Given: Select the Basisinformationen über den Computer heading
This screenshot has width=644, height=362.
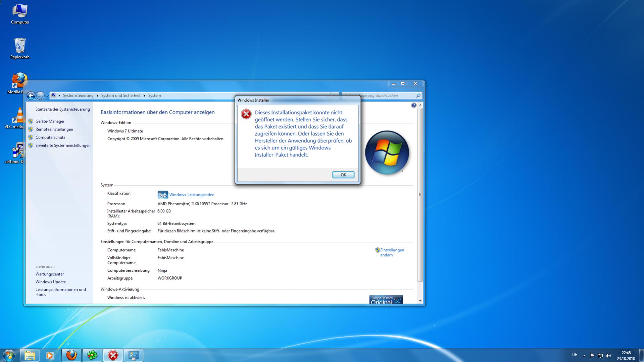Looking at the screenshot, I should point(158,112).
